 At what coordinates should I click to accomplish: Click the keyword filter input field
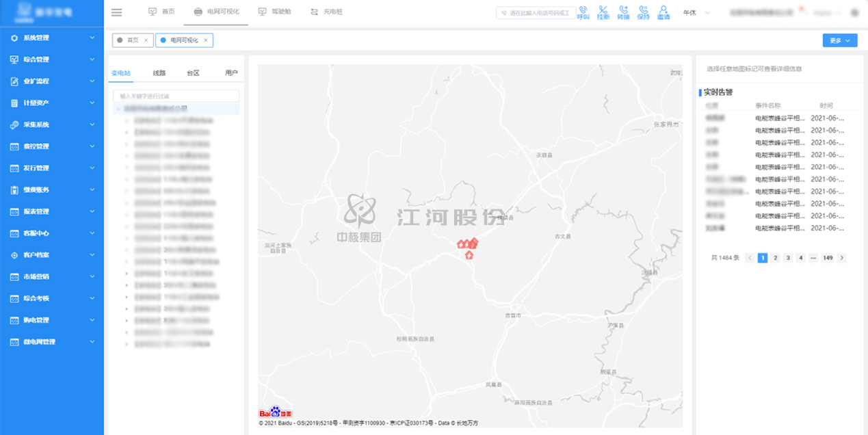(176, 96)
